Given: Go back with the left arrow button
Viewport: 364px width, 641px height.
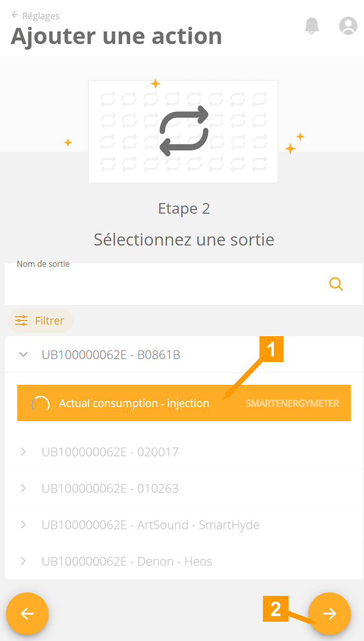Looking at the screenshot, I should tap(27, 614).
